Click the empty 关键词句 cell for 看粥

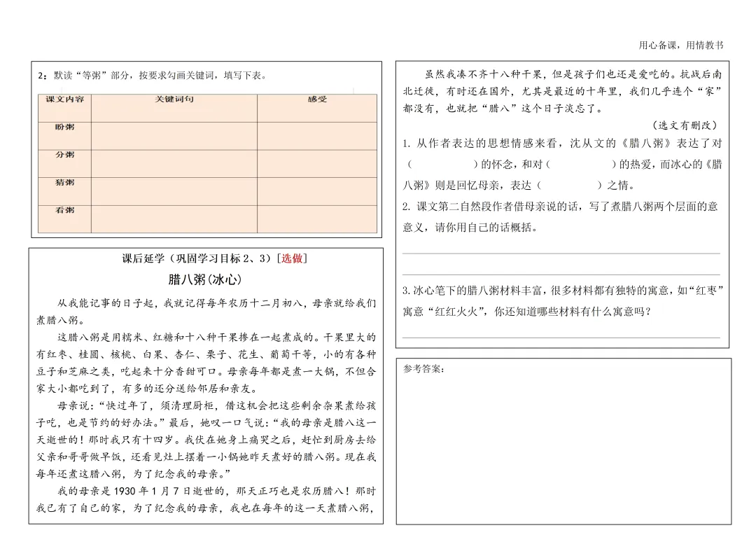pos(174,219)
